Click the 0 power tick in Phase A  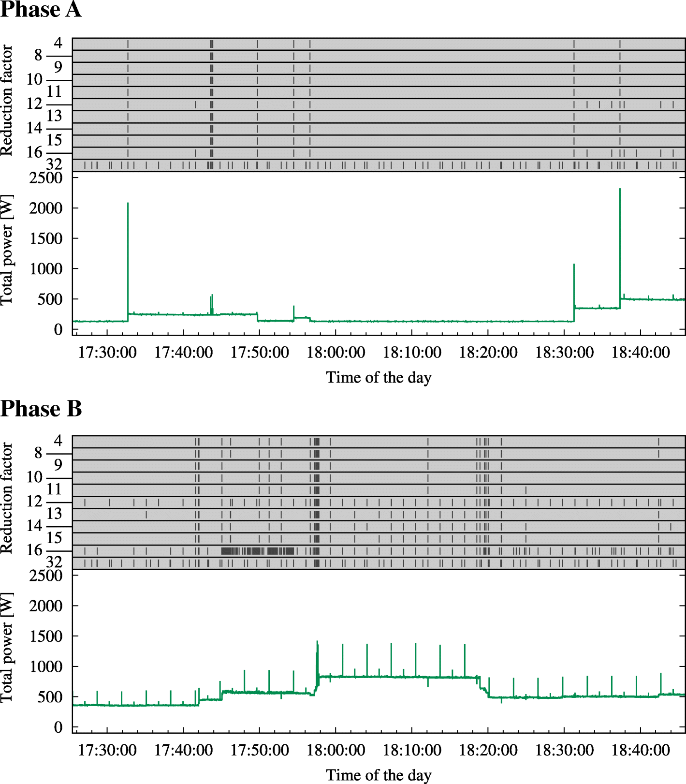[x=58, y=330]
